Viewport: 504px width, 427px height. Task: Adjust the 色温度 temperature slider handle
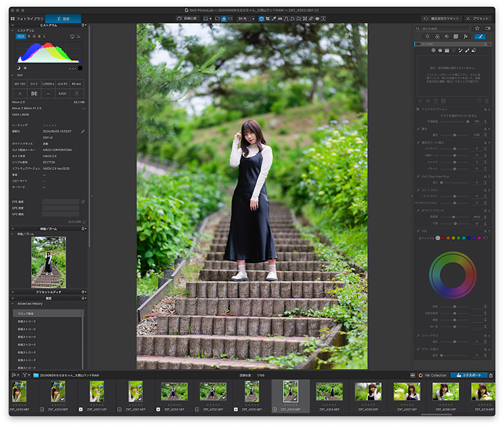point(454,217)
